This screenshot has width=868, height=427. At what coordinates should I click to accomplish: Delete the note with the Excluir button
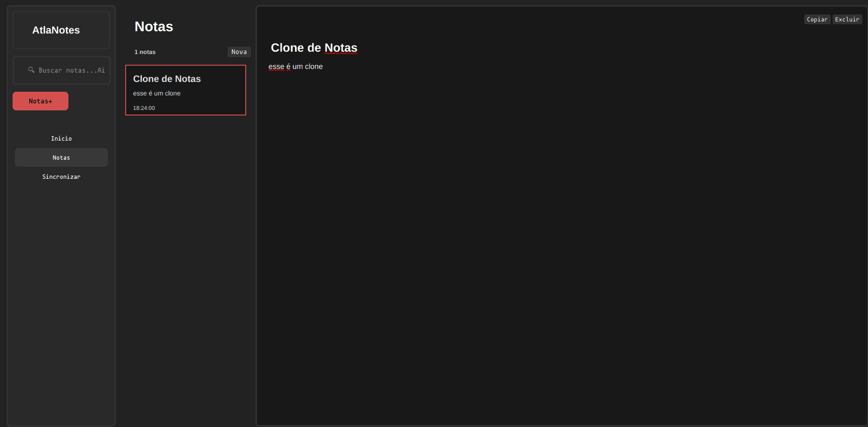coord(847,20)
